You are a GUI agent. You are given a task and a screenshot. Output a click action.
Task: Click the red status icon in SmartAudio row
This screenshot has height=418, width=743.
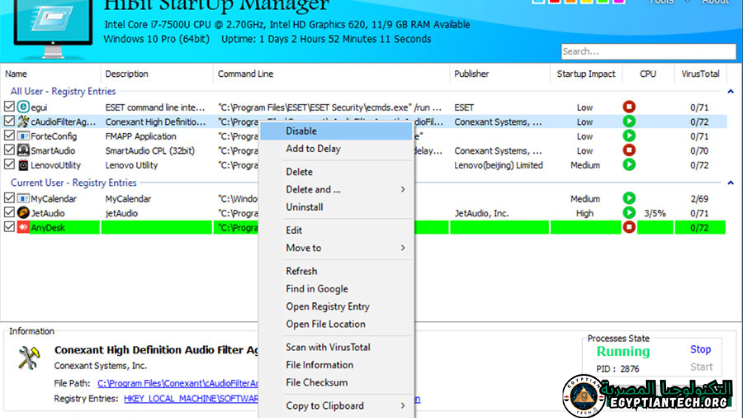point(629,151)
